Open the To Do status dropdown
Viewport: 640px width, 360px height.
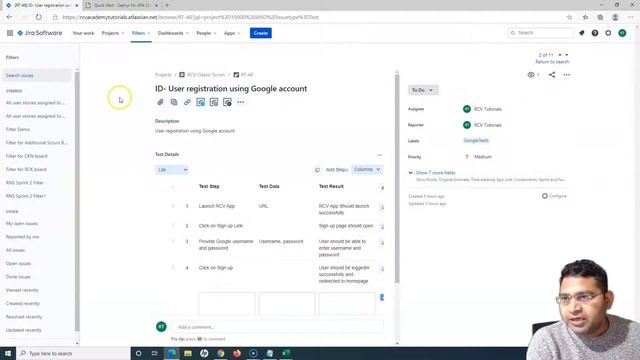[423, 90]
